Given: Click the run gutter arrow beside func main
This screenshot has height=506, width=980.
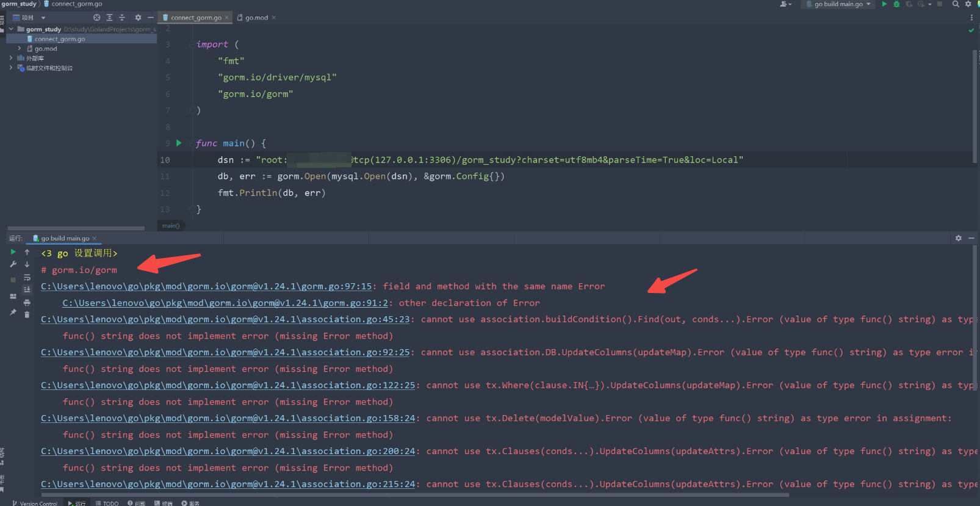Looking at the screenshot, I should click(179, 143).
